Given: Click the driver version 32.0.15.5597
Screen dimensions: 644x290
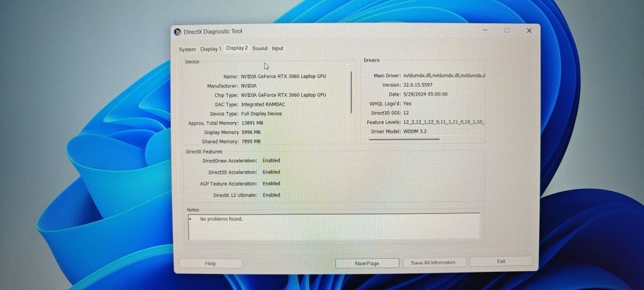Looking at the screenshot, I should coord(418,85).
